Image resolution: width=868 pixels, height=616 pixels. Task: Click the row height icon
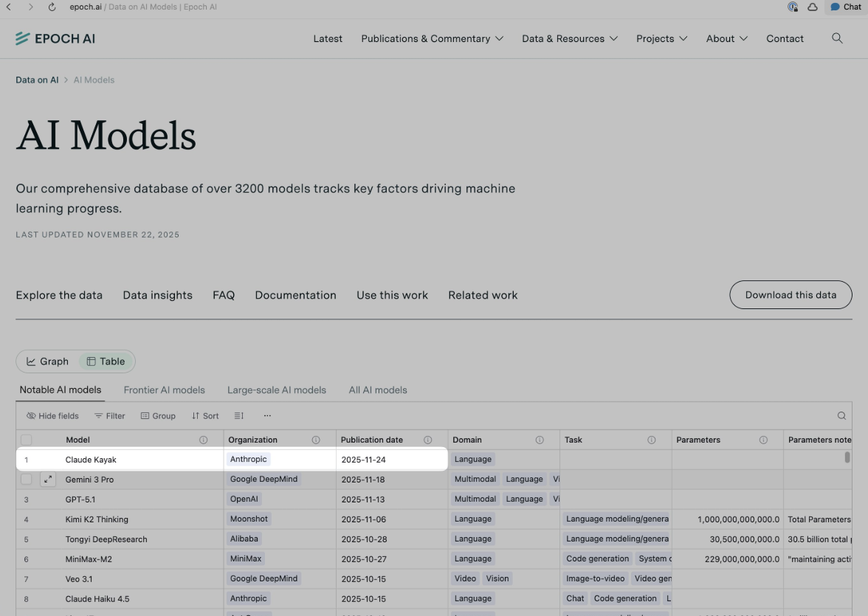click(x=238, y=416)
